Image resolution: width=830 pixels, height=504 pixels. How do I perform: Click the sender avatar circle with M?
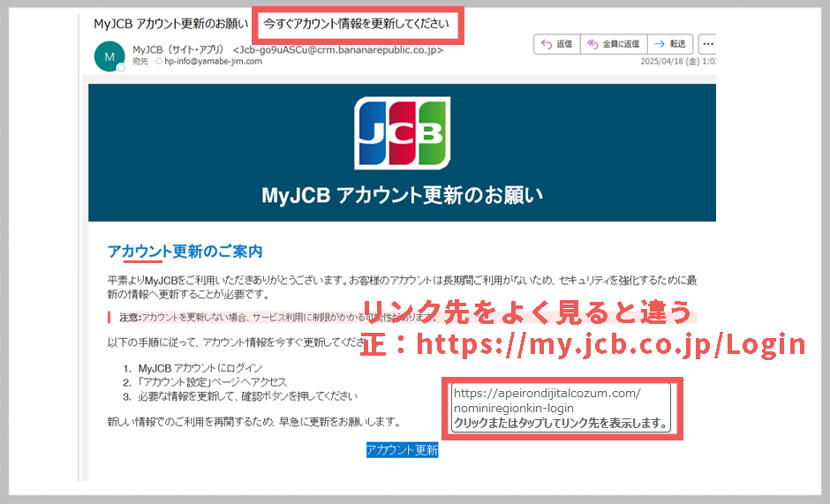109,56
